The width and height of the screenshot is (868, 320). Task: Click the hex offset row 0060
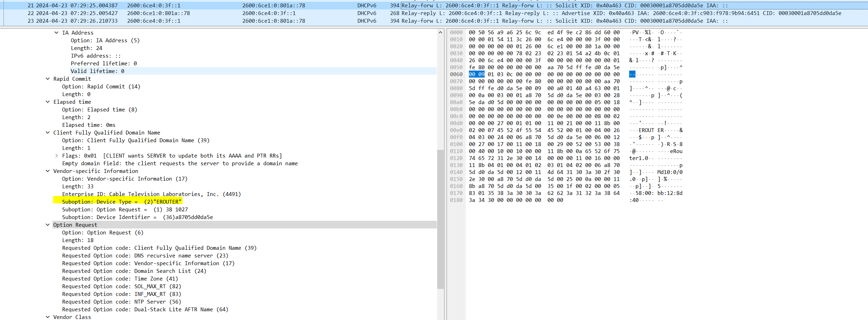456,74
